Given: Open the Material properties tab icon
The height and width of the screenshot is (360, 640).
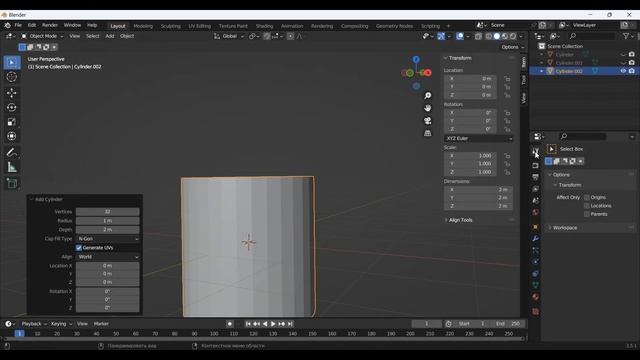Looking at the screenshot, I should [536, 297].
